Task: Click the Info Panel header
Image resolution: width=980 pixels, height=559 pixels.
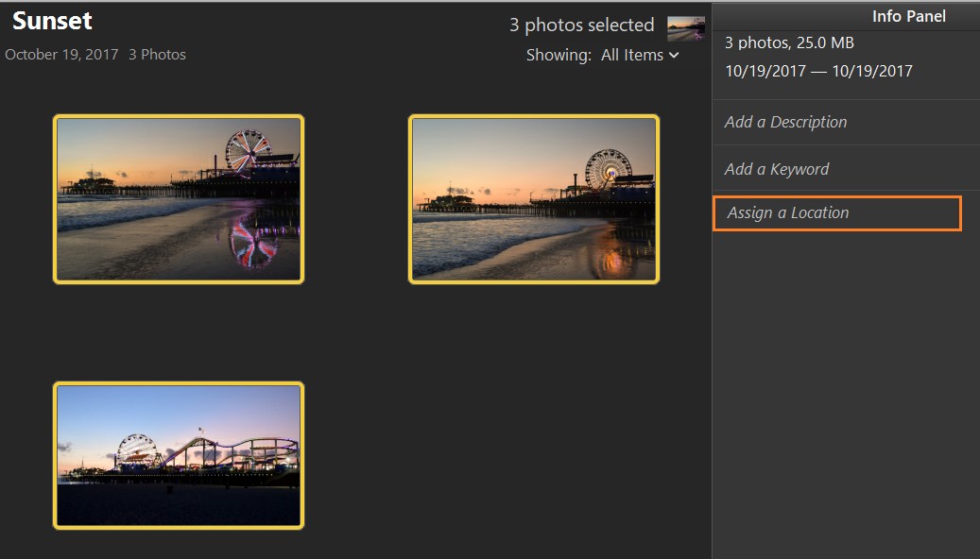Action: pos(909,16)
